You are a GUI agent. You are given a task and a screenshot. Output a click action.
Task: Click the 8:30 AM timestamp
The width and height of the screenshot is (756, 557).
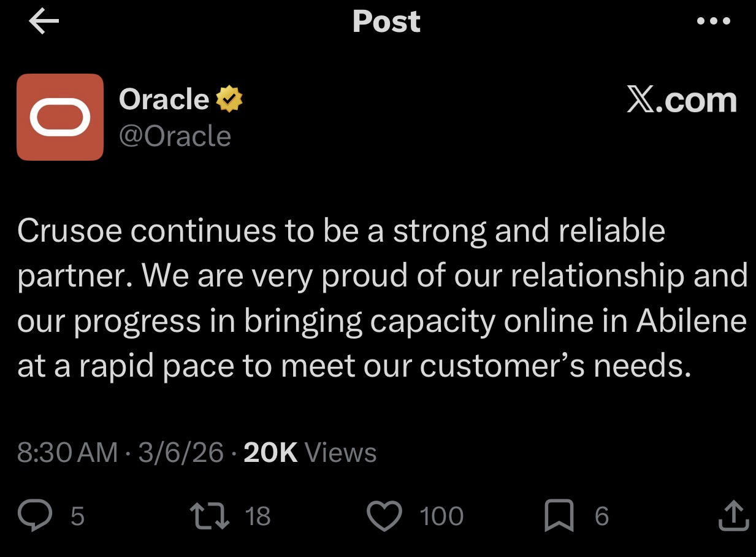tap(67, 453)
